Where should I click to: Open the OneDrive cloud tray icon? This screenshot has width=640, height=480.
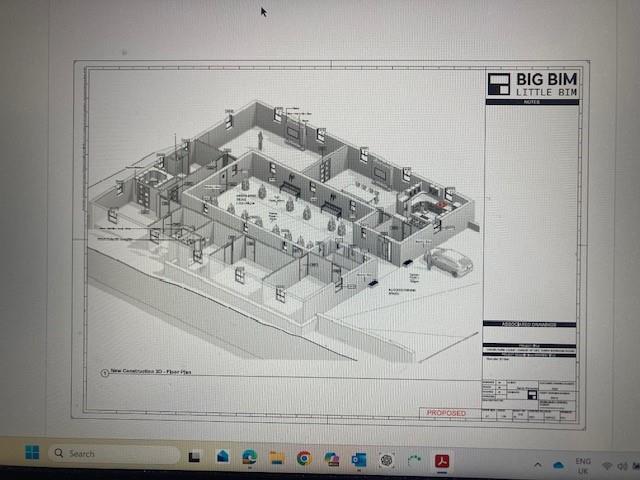(x=558, y=465)
